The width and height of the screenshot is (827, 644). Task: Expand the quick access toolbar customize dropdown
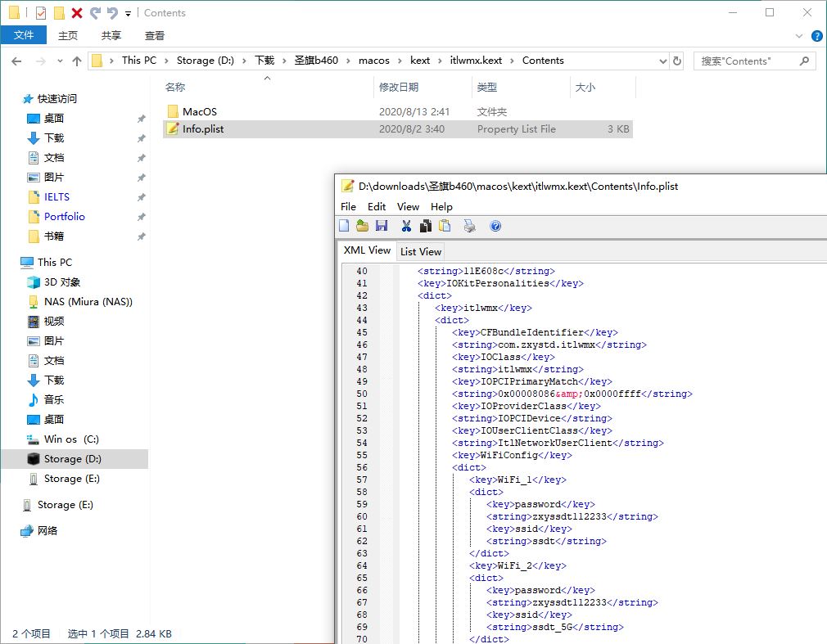pyautogui.click(x=129, y=14)
